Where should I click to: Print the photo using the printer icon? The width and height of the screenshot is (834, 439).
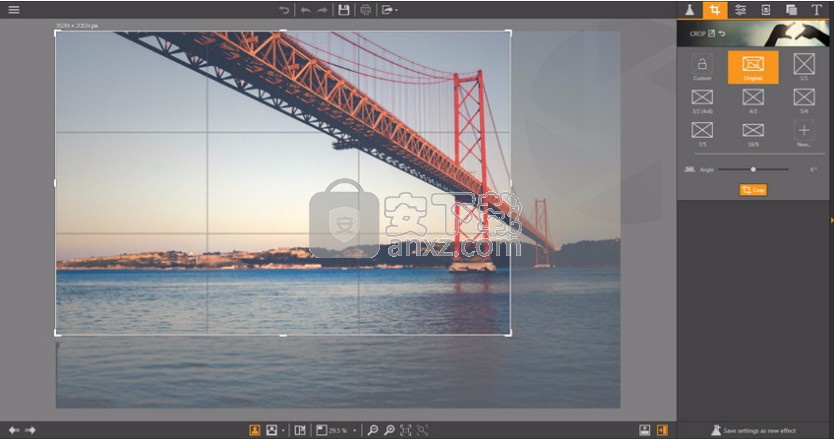(365, 10)
